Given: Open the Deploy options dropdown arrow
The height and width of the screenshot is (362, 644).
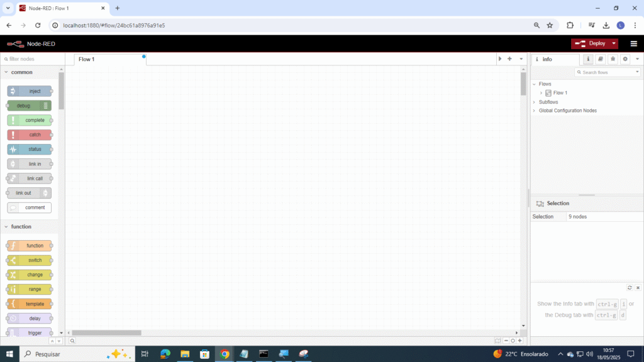Looking at the screenshot, I should tap(613, 43).
